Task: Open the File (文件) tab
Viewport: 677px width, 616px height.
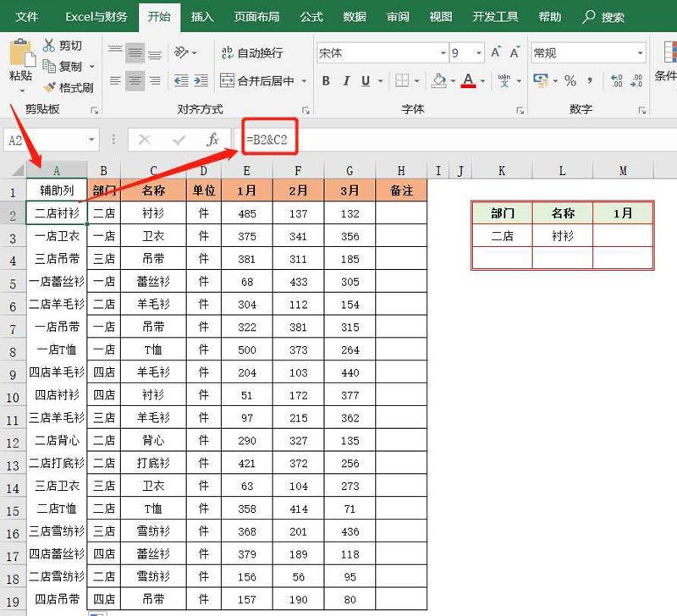Action: (x=27, y=17)
